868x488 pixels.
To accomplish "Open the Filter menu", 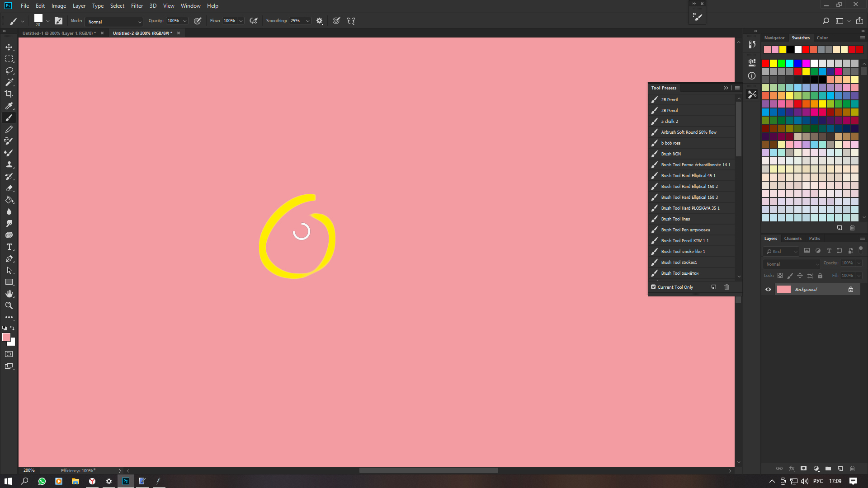I will click(137, 6).
